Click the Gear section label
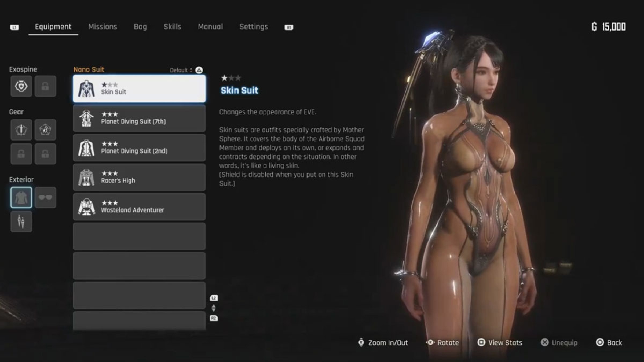 pos(16,112)
